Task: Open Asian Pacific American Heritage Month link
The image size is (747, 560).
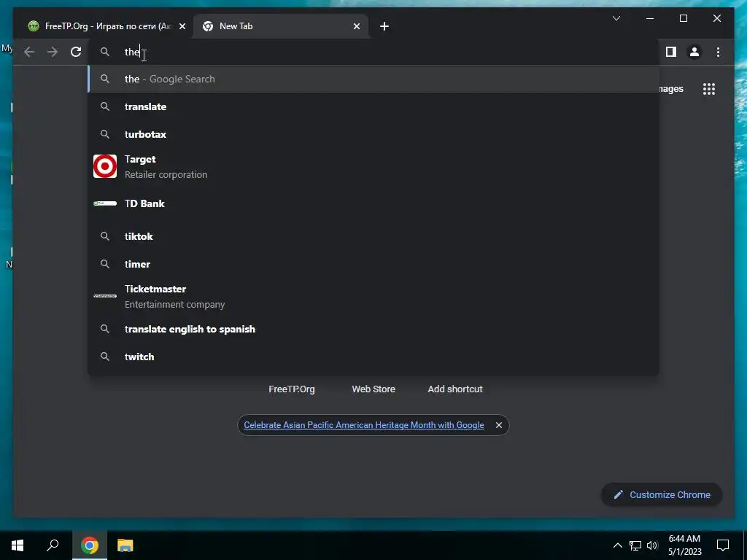Action: pyautogui.click(x=363, y=425)
